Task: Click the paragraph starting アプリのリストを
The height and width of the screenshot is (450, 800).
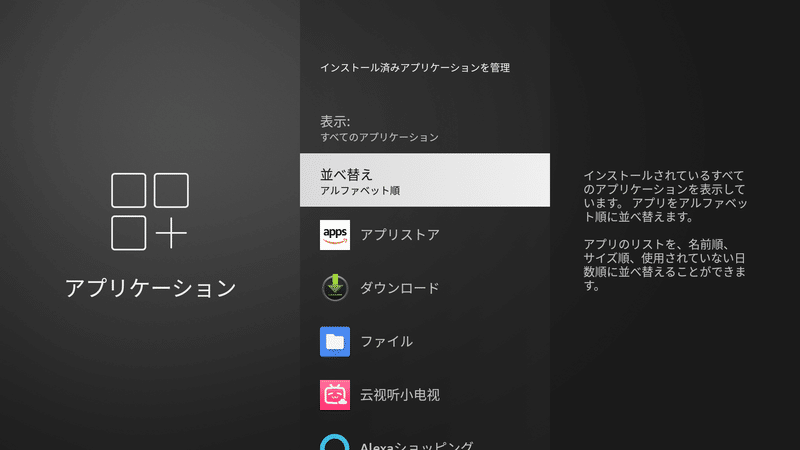Action: [664, 265]
